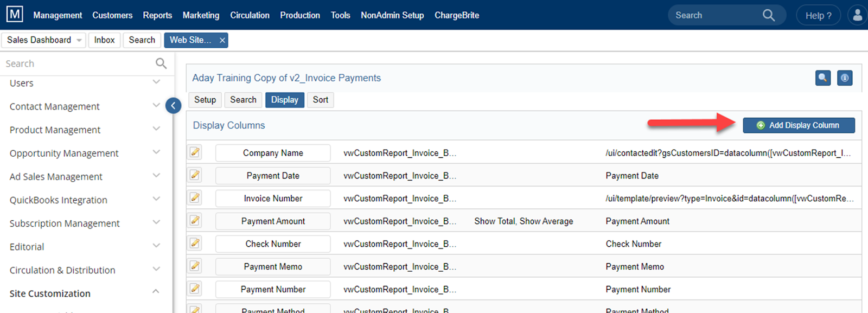Expand Circulation & Distribution section
868x313 pixels.
click(x=156, y=269)
